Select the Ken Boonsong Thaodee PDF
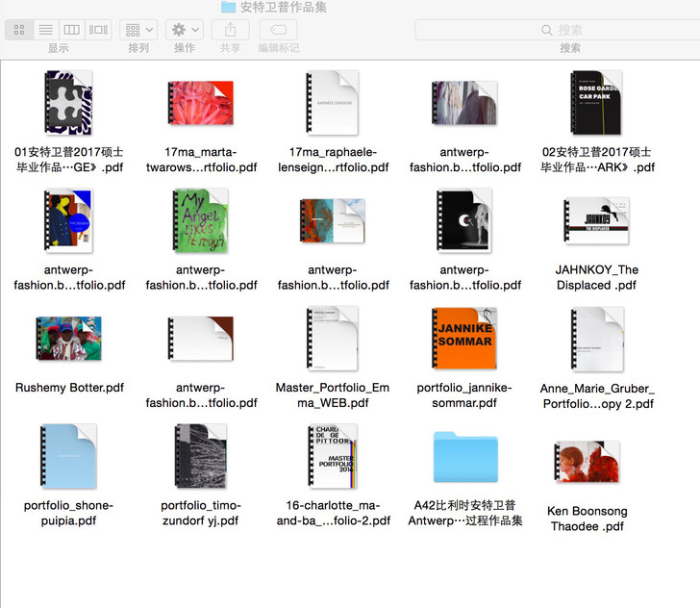This screenshot has height=608, width=700. (x=587, y=464)
